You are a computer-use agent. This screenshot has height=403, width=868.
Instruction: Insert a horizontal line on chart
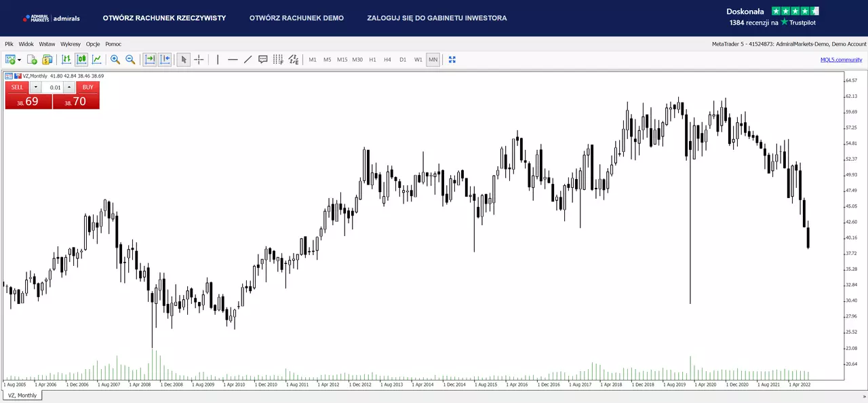pos(233,60)
